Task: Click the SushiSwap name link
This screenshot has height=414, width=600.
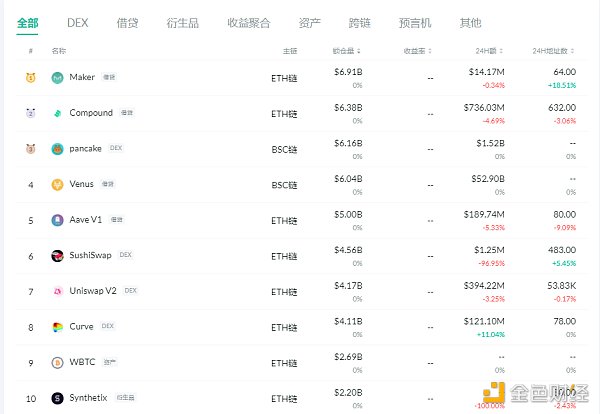Action: (92, 255)
